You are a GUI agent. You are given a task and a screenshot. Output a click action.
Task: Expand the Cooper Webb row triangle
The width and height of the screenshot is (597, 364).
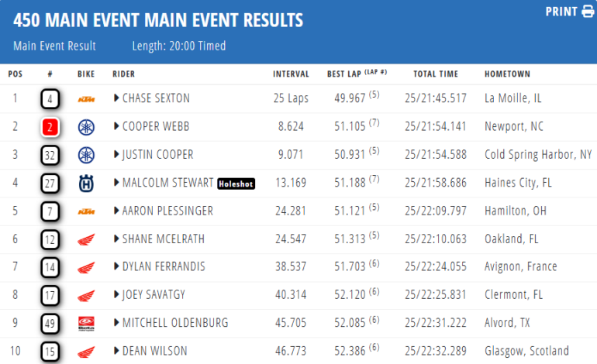(x=116, y=127)
